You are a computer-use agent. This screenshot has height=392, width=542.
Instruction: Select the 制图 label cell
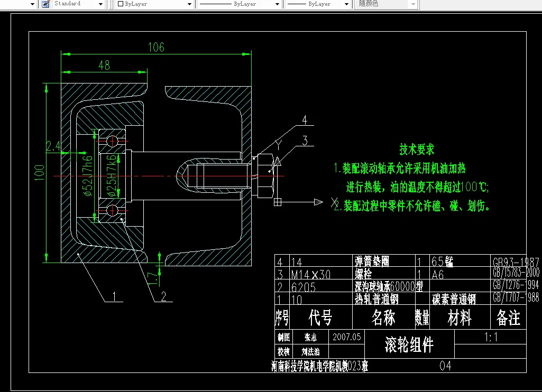click(x=284, y=337)
